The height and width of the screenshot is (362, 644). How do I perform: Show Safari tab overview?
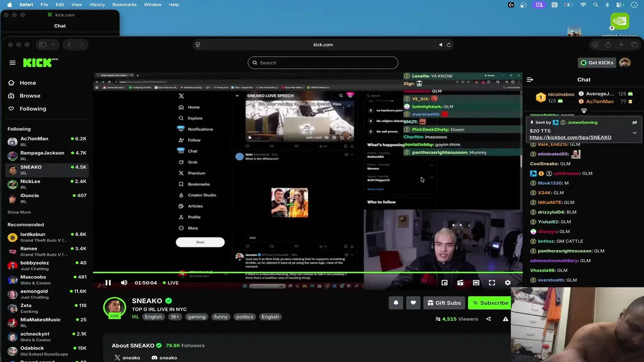click(634, 45)
